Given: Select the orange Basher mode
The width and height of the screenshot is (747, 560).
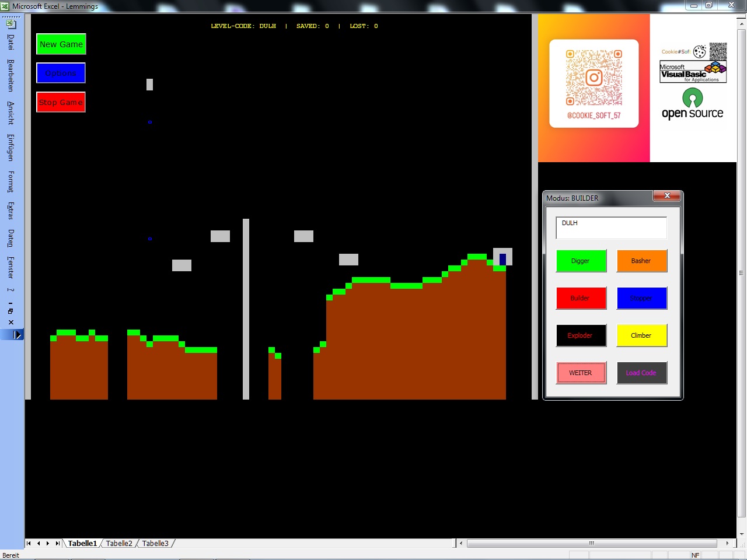Looking at the screenshot, I should (x=642, y=261).
